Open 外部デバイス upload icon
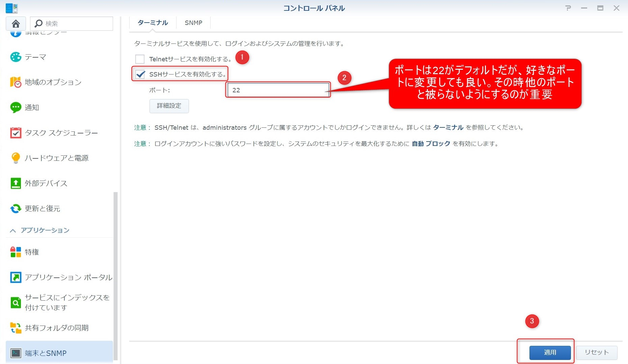Screen dimensions: 628x364 point(16,183)
